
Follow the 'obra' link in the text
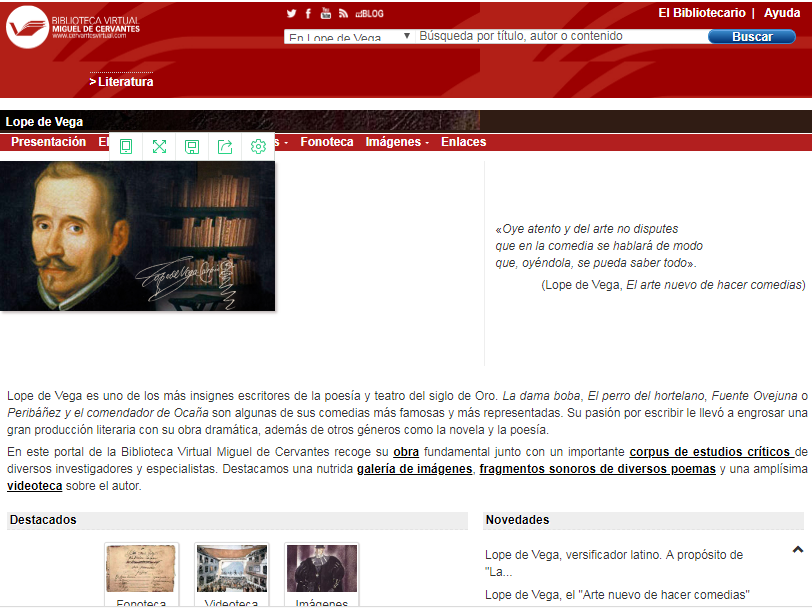(x=406, y=452)
